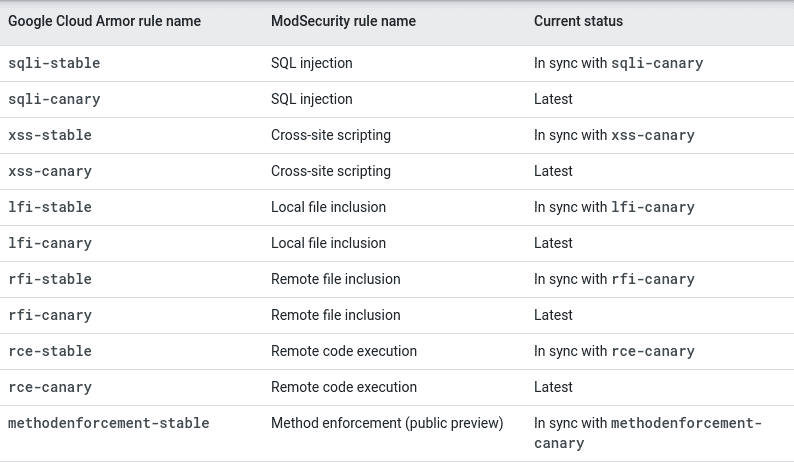Click 'In sync with sqli-canary' status text
Viewport: 794px width, 462px height.
click(618, 63)
